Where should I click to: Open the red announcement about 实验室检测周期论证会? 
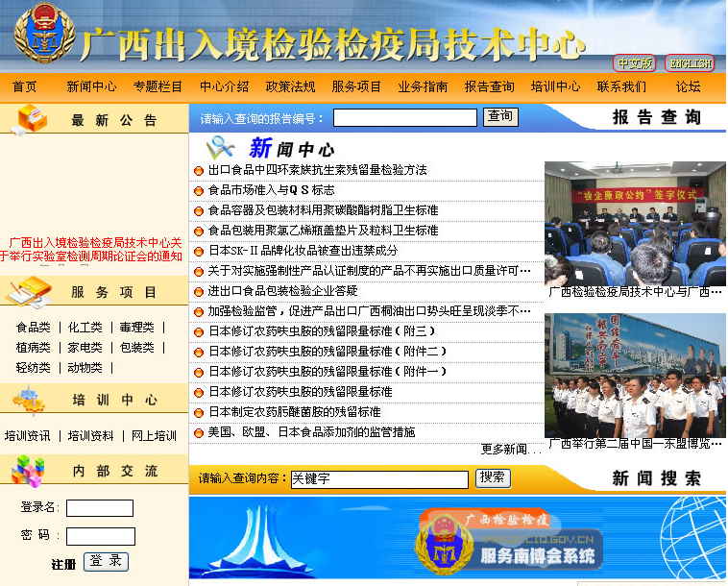click(91, 250)
